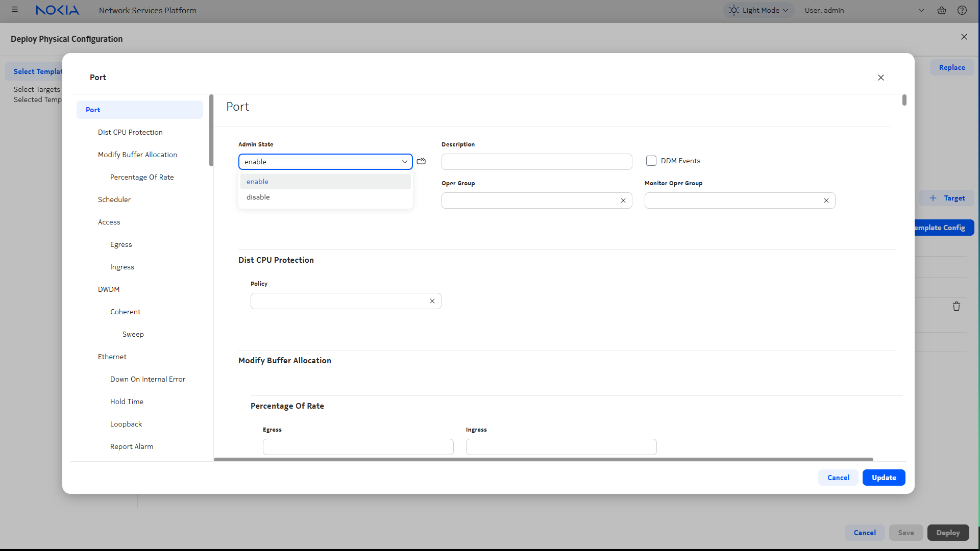
Task: Click the trash delete icon
Action: tap(956, 306)
